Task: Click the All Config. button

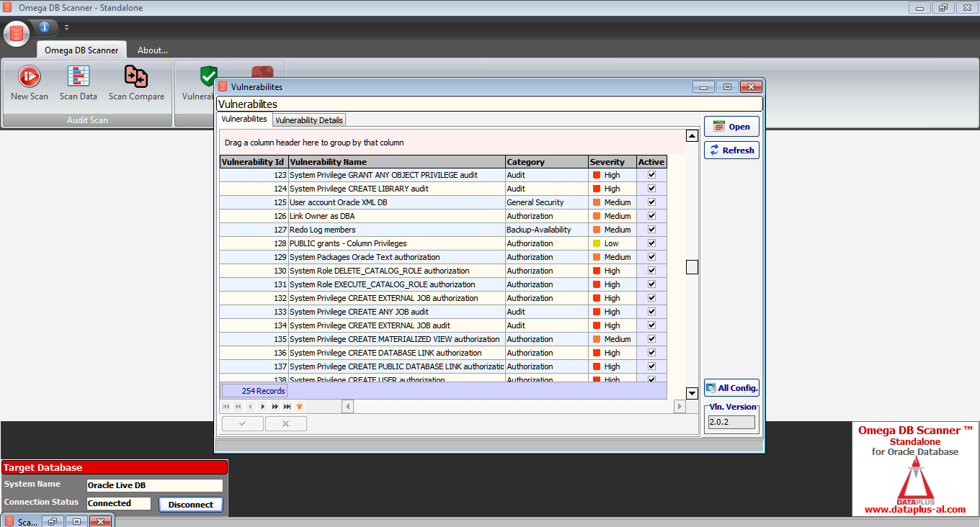Action: (x=731, y=388)
